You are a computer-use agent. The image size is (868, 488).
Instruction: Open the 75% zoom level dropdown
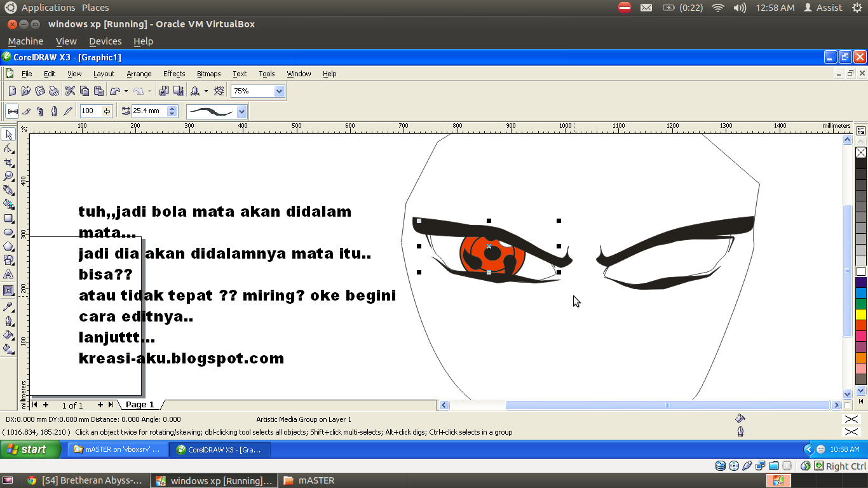pyautogui.click(x=279, y=91)
